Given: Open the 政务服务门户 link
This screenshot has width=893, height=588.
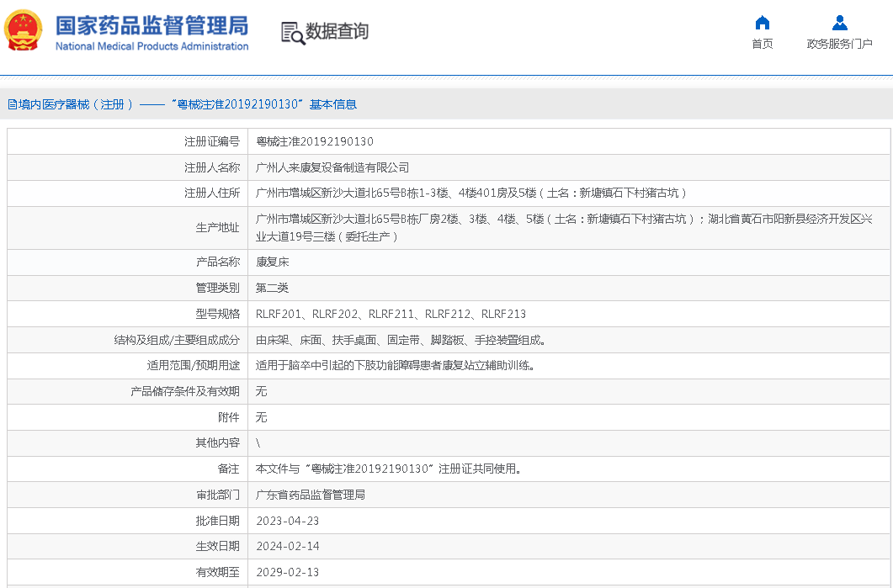Looking at the screenshot, I should pyautogui.click(x=839, y=44).
